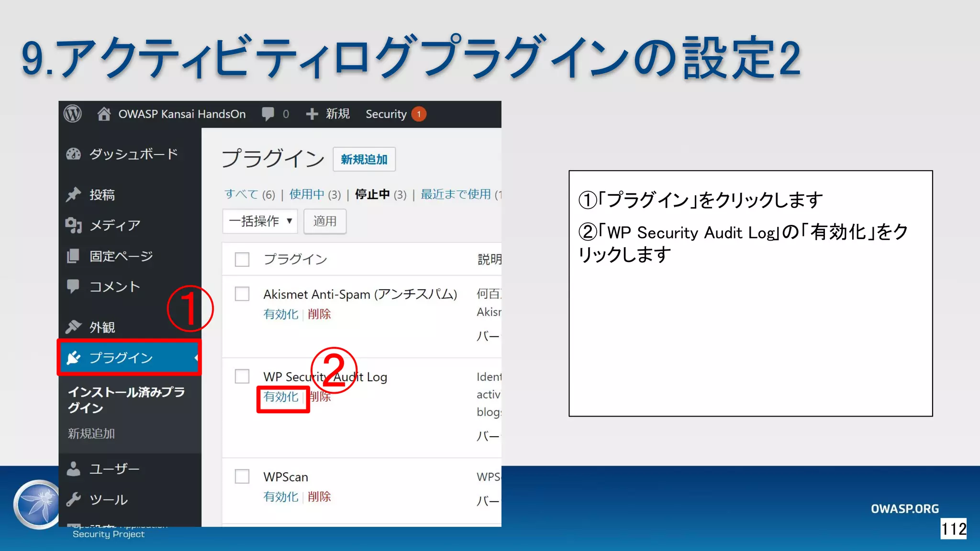Select 新規追加 submenu under プラグイン
980x551 pixels.
click(x=91, y=434)
